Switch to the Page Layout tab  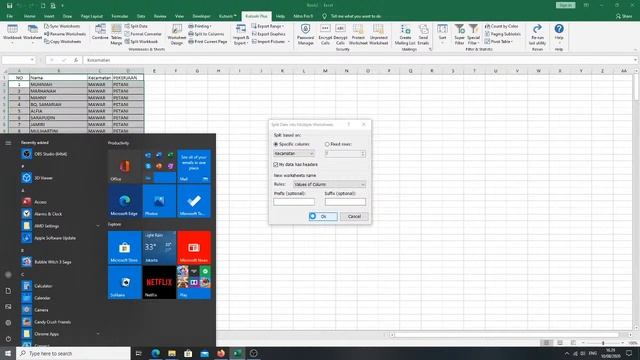[92, 16]
